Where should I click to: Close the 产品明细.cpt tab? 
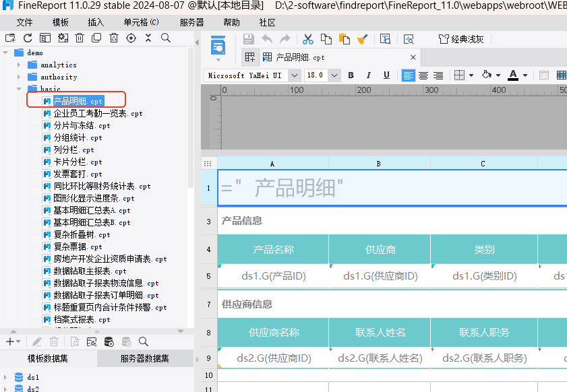pos(413,57)
